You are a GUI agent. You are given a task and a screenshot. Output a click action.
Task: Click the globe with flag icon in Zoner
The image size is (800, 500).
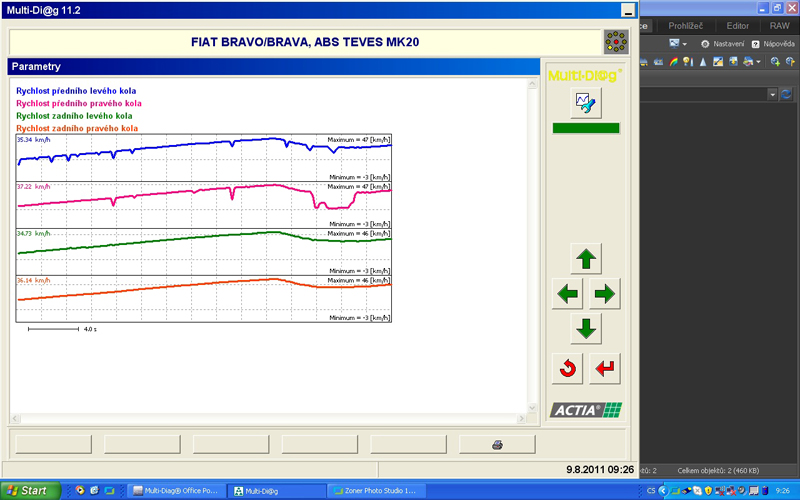[x=790, y=62]
